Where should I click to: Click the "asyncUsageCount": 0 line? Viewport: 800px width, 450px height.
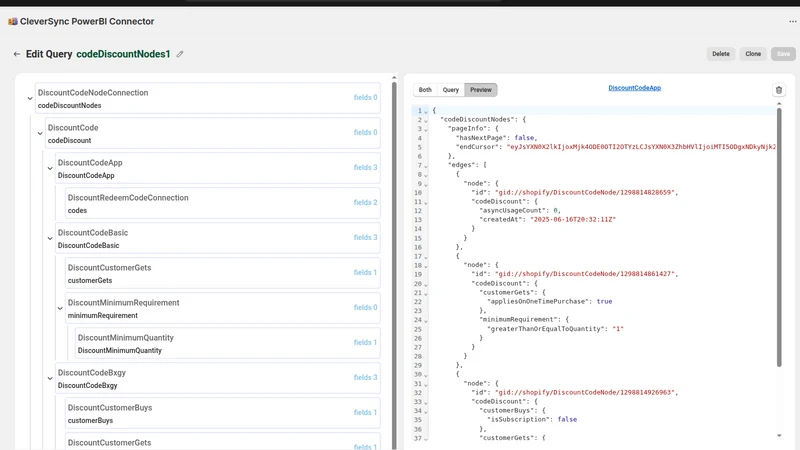click(519, 210)
